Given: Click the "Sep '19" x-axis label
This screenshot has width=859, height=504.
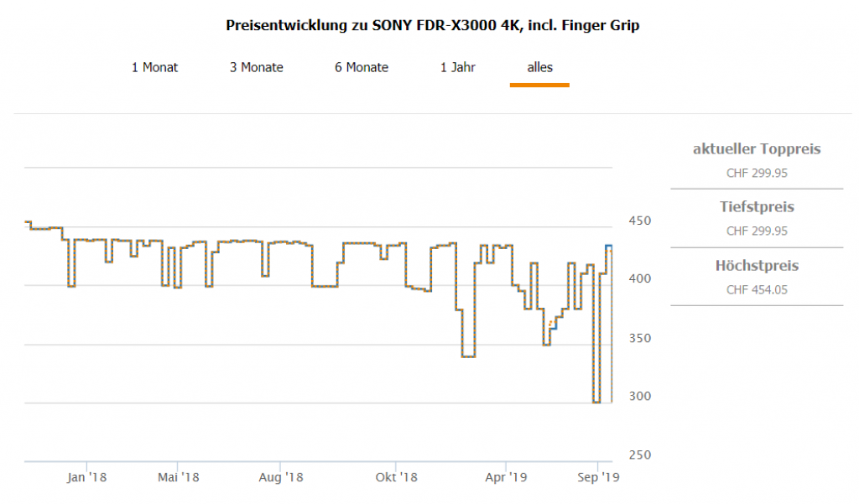Looking at the screenshot, I should pos(599,477).
